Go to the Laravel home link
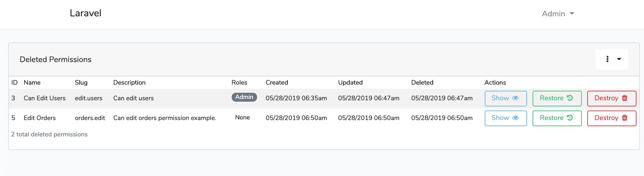644x176 pixels. tap(85, 13)
